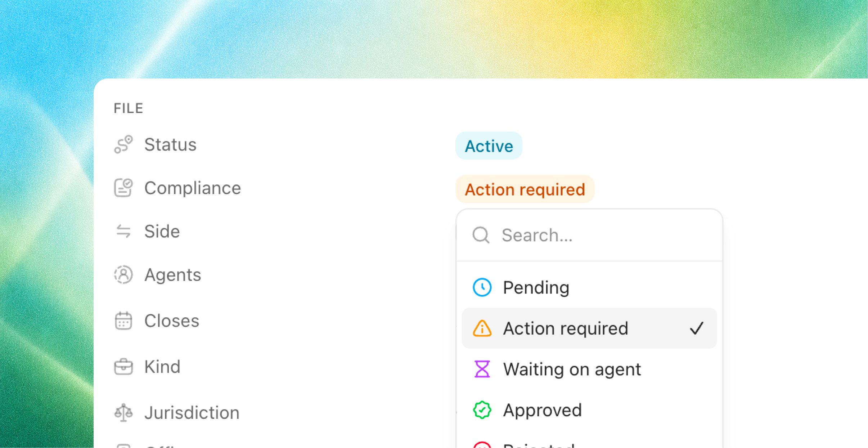Image resolution: width=868 pixels, height=448 pixels.
Task: Click the Side swap-arrows icon
Action: point(123,231)
